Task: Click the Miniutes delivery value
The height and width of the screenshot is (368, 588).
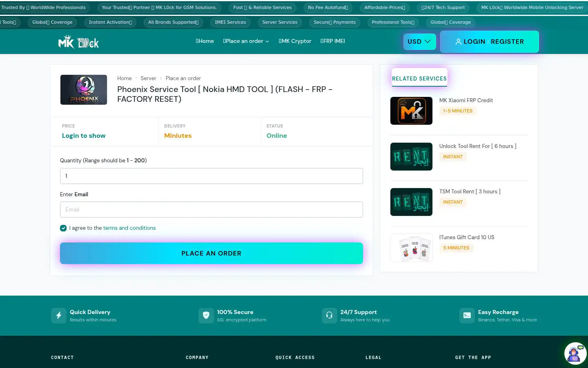Action: (178, 136)
